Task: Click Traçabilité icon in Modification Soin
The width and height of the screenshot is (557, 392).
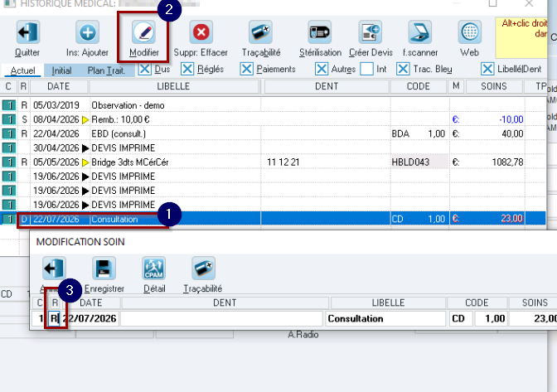Action: 204,268
